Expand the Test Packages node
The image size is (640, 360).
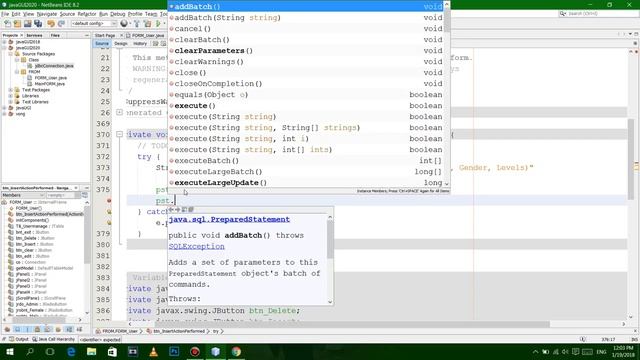point(10,90)
